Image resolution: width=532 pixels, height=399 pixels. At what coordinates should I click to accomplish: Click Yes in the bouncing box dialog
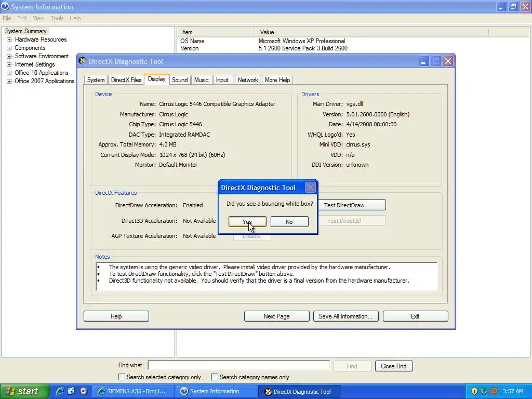click(247, 221)
